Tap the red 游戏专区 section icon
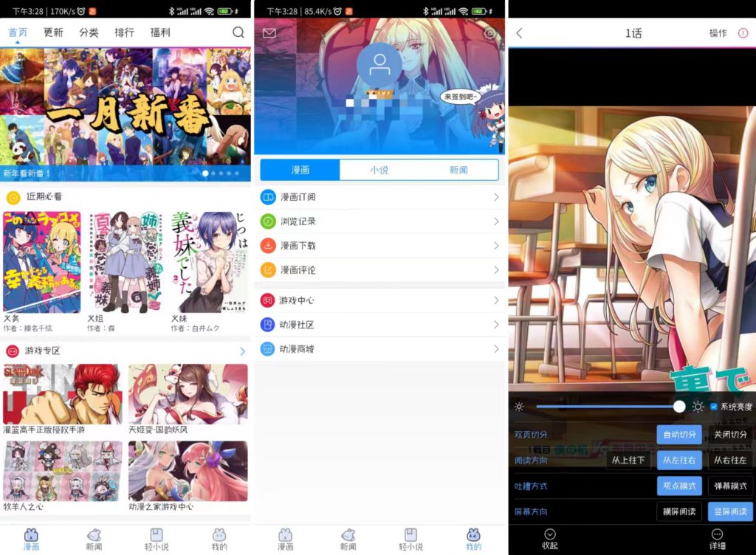 [13, 351]
